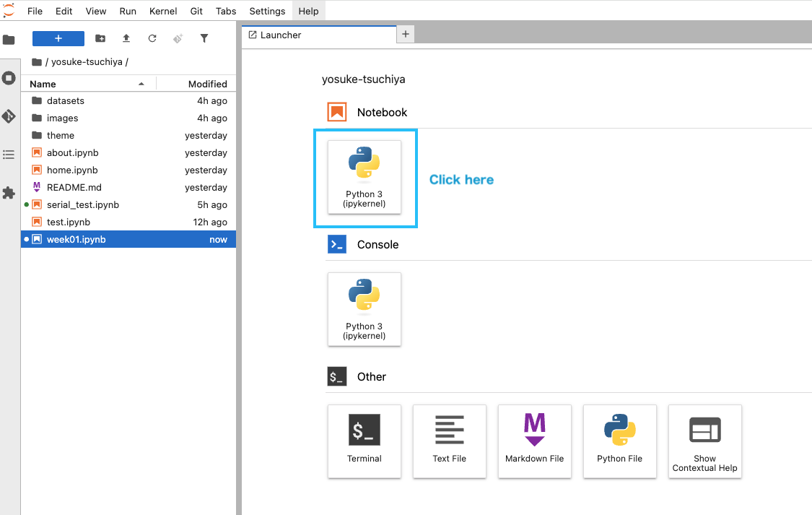Click the blue New Launcher plus button
This screenshot has width=812, height=515.
(58, 38)
